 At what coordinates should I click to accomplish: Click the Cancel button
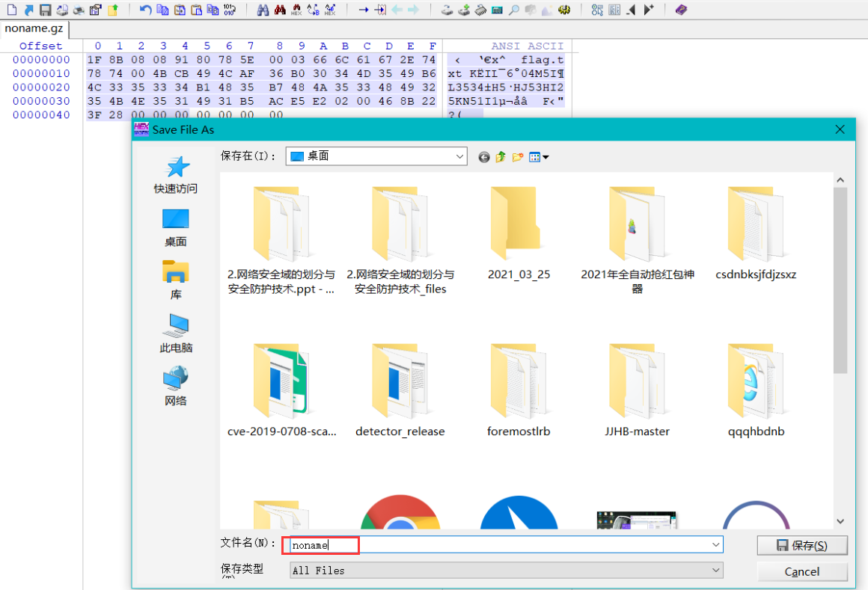point(801,571)
